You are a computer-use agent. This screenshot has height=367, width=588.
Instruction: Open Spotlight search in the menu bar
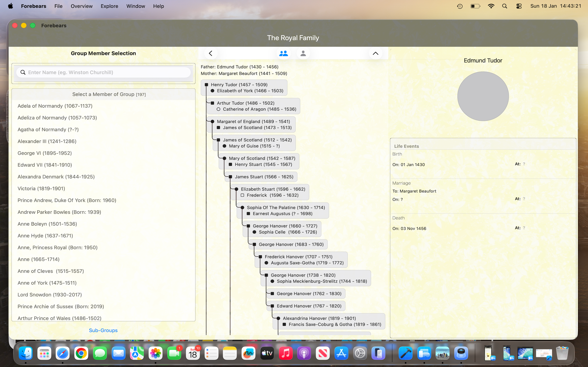(504, 6)
